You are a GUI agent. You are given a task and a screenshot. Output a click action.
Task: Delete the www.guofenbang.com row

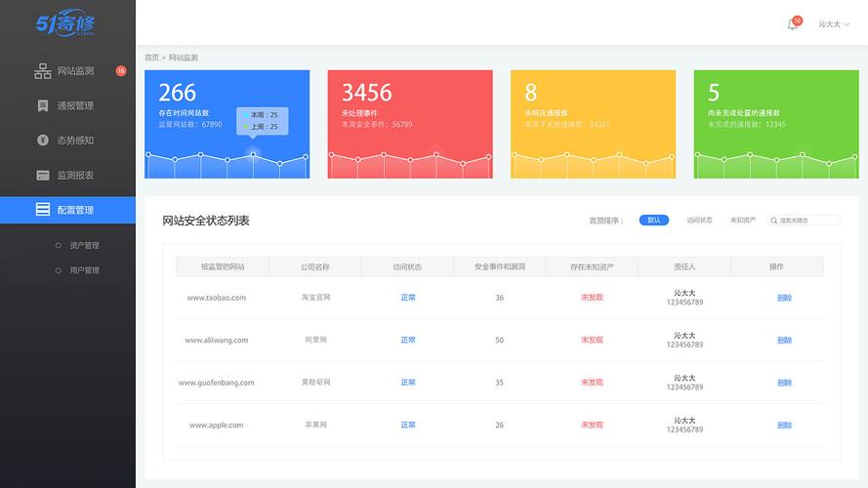[784, 383]
